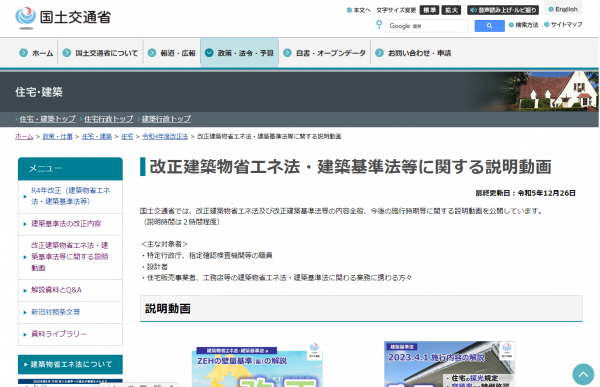Click the 音声読み上げ・ルビ振り button

503,10
